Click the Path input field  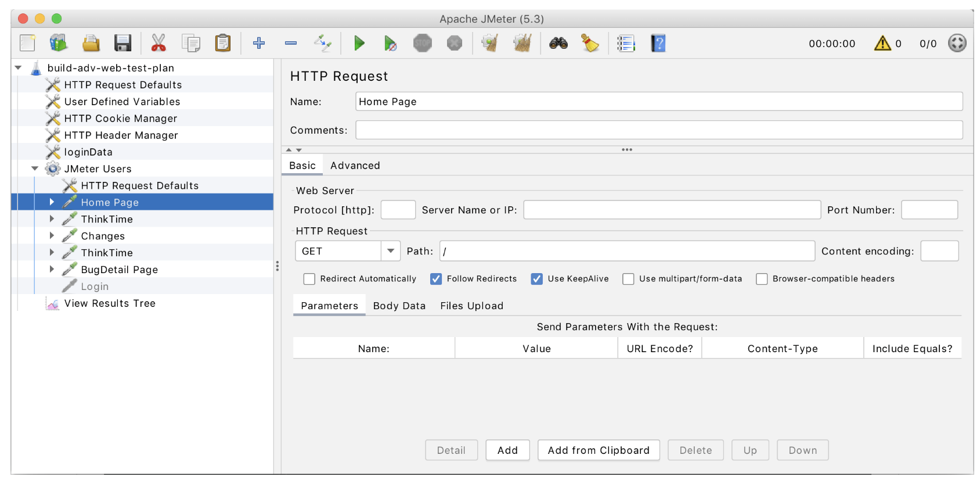(627, 251)
